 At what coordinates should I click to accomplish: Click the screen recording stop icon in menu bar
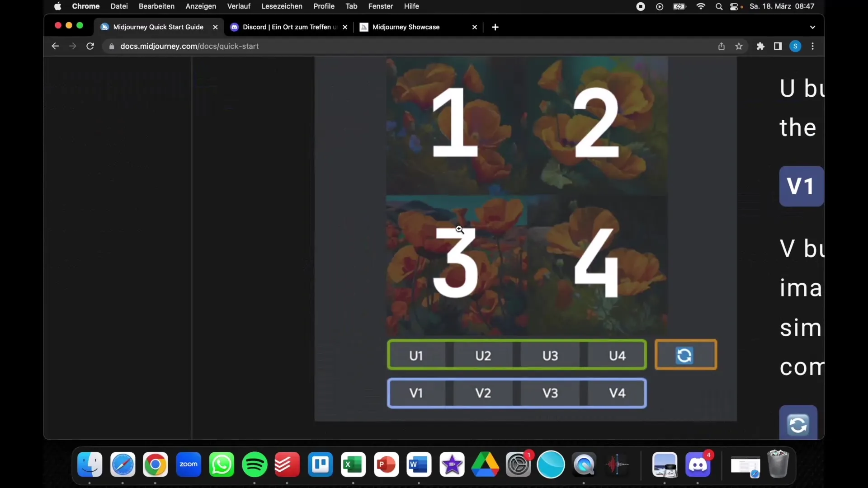(x=641, y=6)
